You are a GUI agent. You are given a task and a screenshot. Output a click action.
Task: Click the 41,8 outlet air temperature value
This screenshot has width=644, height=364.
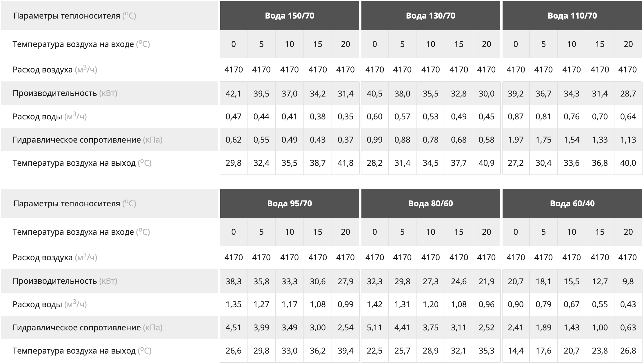pos(345,163)
